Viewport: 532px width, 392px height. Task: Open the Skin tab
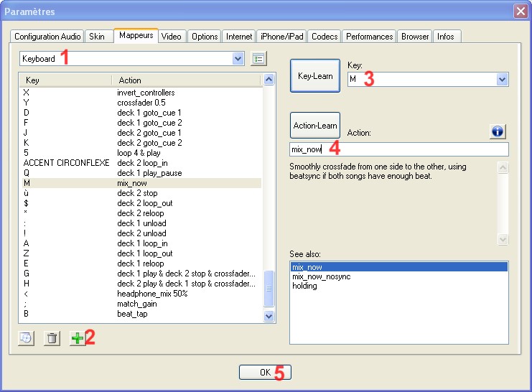[96, 37]
